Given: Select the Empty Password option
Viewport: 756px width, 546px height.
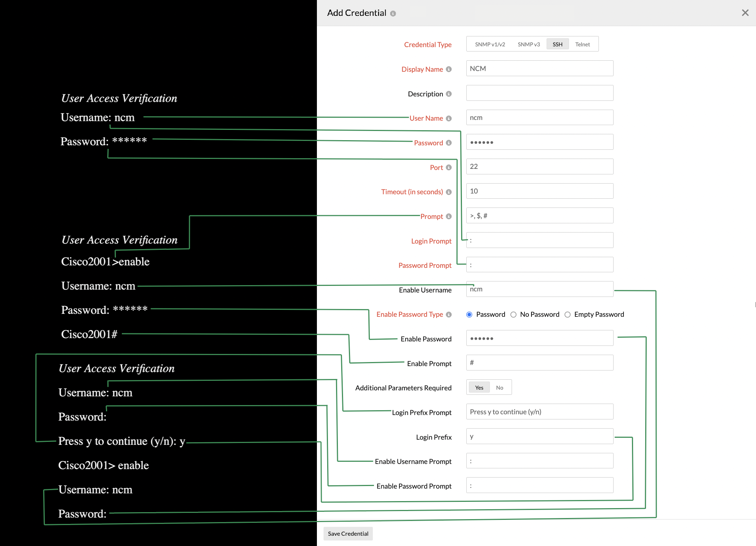Looking at the screenshot, I should pyautogui.click(x=567, y=315).
